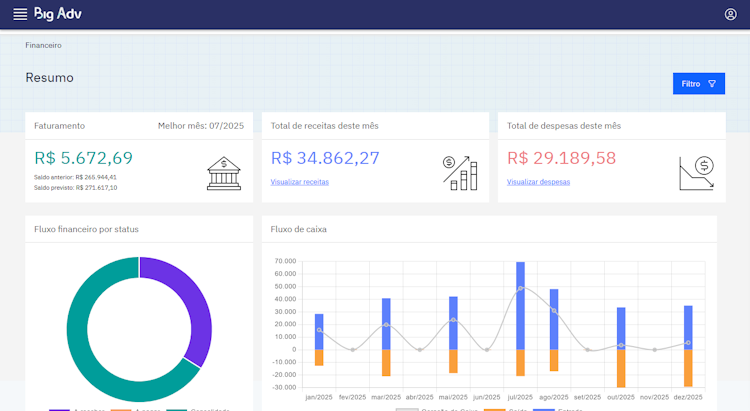Image resolution: width=750 pixels, height=411 pixels.
Task: Follow the Visualizar despesas link
Action: pos(539,182)
